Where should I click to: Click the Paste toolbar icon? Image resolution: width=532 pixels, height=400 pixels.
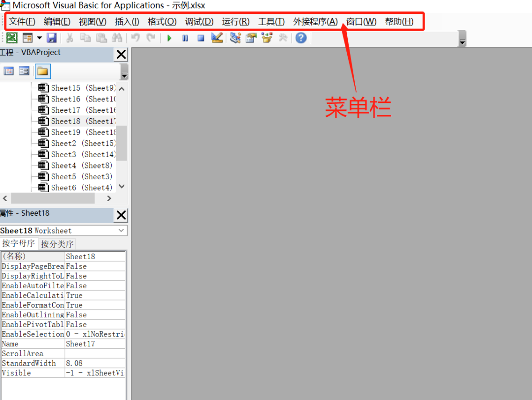101,37
